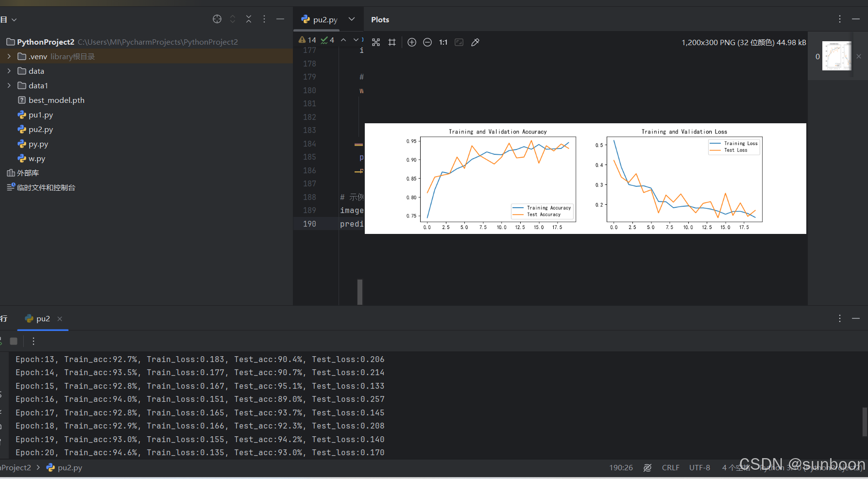
Task: Open the Plots panel options menu
Action: tap(839, 19)
